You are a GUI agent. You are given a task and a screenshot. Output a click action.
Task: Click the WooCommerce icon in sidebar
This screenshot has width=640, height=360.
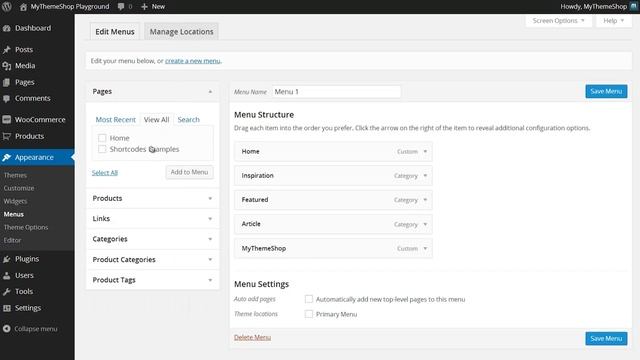(7, 120)
